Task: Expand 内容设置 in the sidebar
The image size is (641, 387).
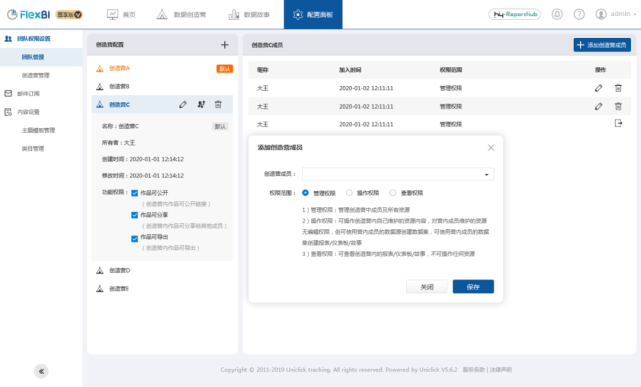Action: click(x=28, y=112)
